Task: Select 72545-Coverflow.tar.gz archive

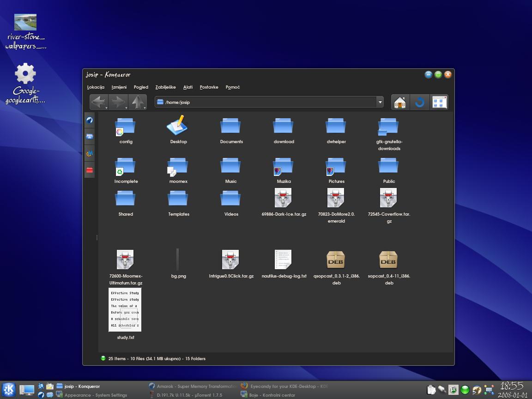Action: pos(389,206)
